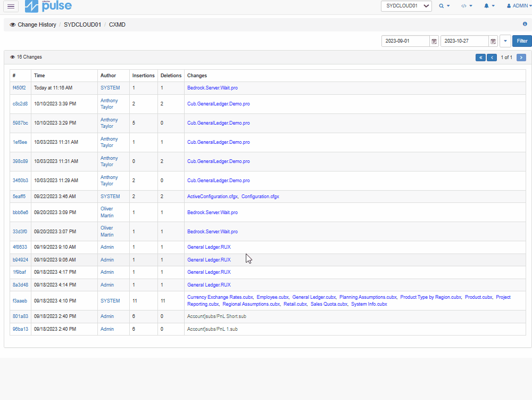Click the end date field 2023-10-27

pyautogui.click(x=464, y=41)
